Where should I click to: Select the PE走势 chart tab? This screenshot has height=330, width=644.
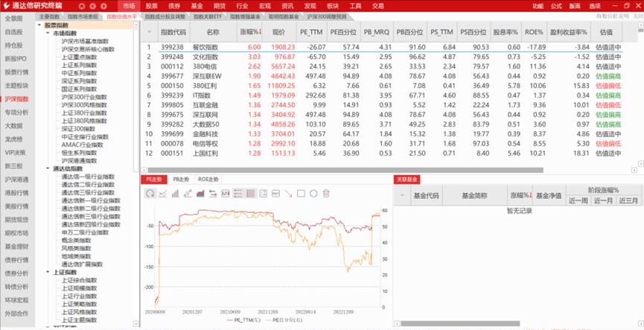pyautogui.click(x=154, y=180)
